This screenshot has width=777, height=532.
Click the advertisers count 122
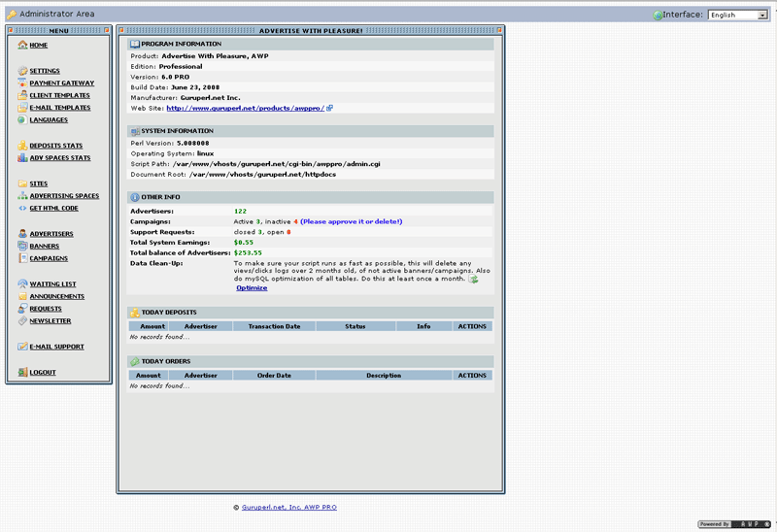click(x=240, y=212)
